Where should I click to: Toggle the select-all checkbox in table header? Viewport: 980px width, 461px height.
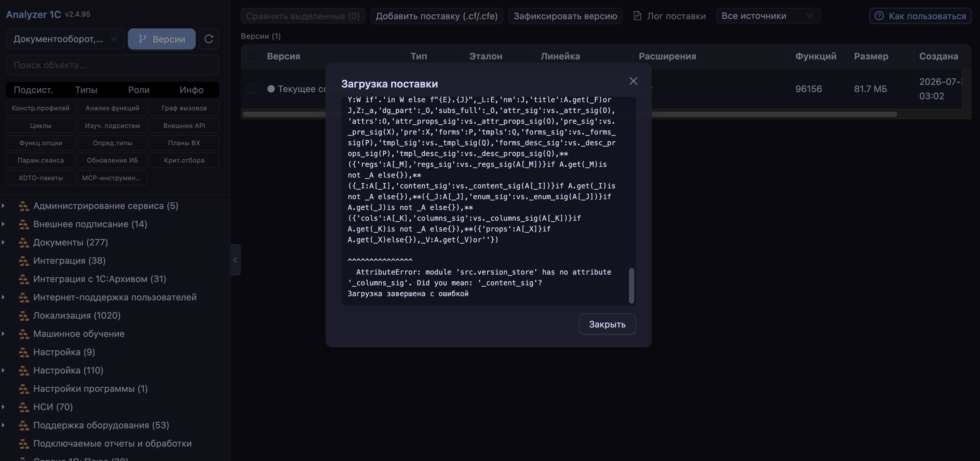pyautogui.click(x=251, y=56)
